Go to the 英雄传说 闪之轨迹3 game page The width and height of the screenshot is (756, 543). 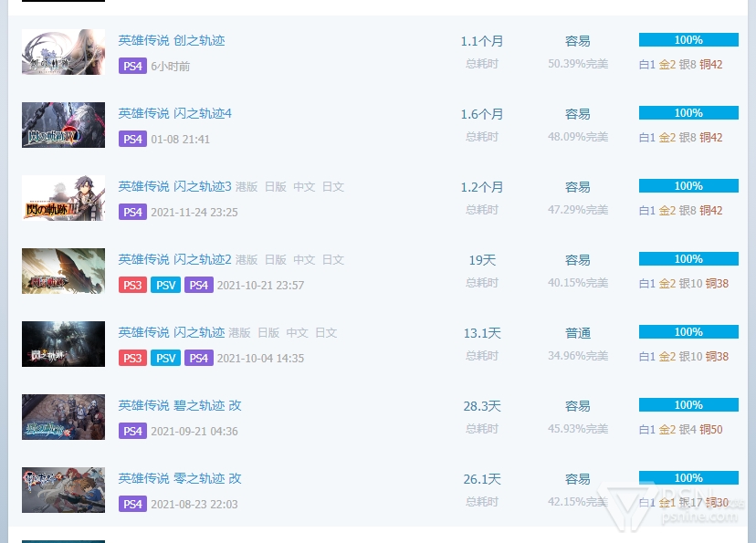(175, 186)
